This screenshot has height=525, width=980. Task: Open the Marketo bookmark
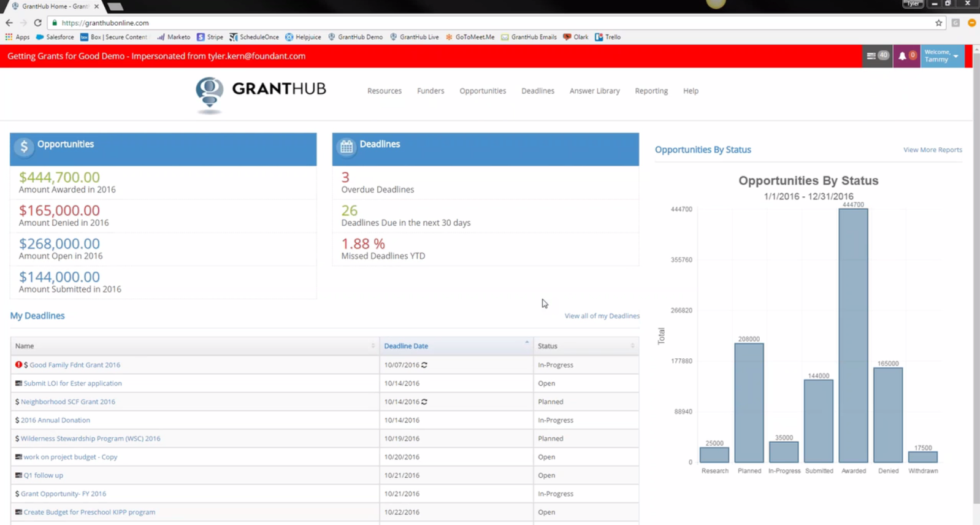click(x=174, y=37)
